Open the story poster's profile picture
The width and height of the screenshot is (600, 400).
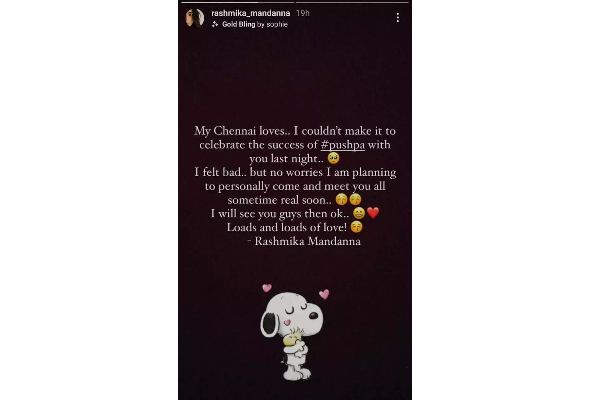pos(194,18)
